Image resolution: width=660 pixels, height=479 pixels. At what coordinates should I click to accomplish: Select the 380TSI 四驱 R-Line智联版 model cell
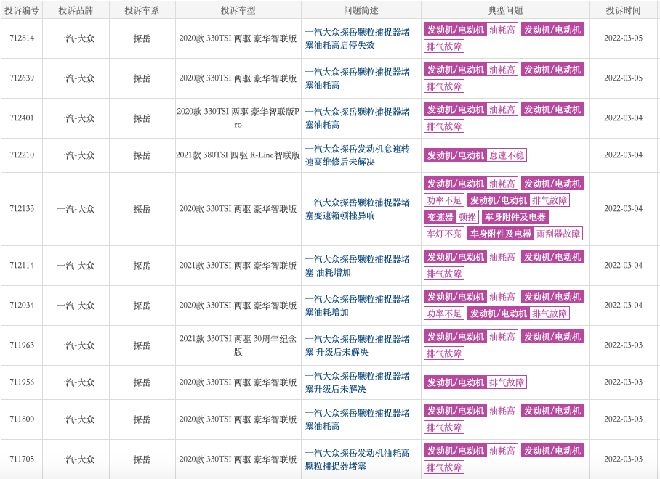pyautogui.click(x=238, y=155)
